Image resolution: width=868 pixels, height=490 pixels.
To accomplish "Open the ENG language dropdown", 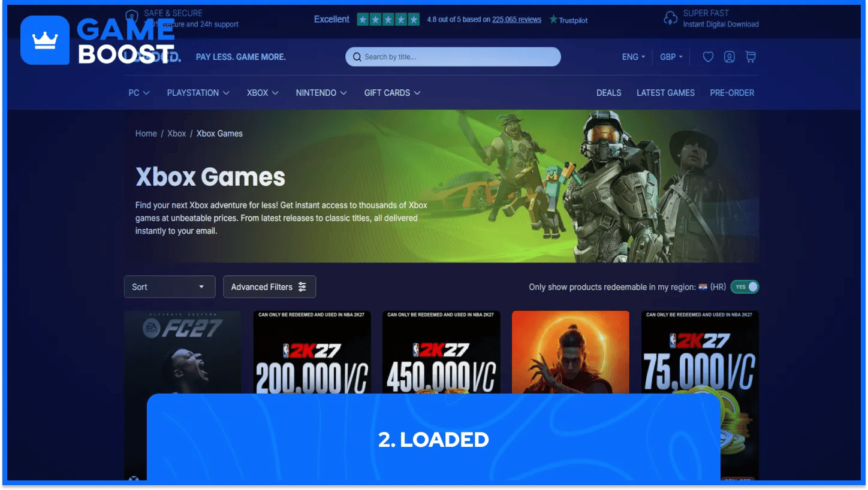I will pos(634,57).
